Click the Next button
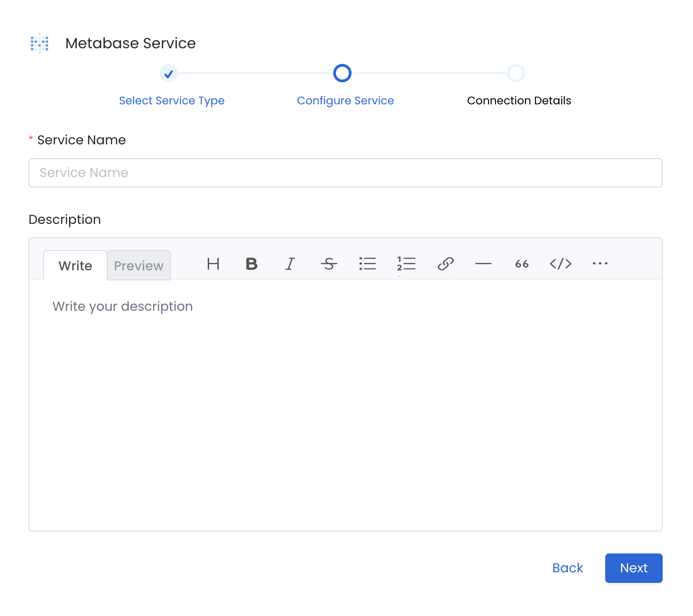This screenshot has height=616, width=693. pos(634,568)
